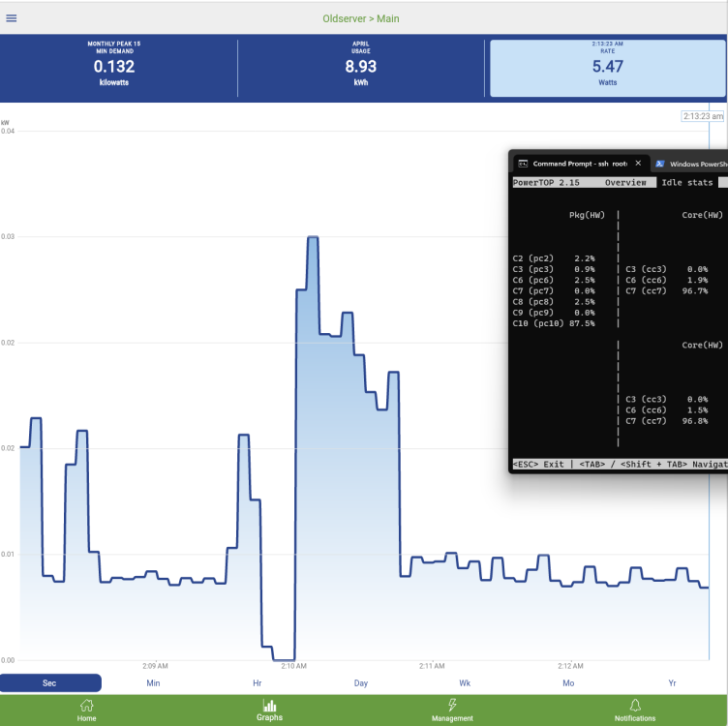
Task: Switch to Min time range
Action: click(153, 682)
